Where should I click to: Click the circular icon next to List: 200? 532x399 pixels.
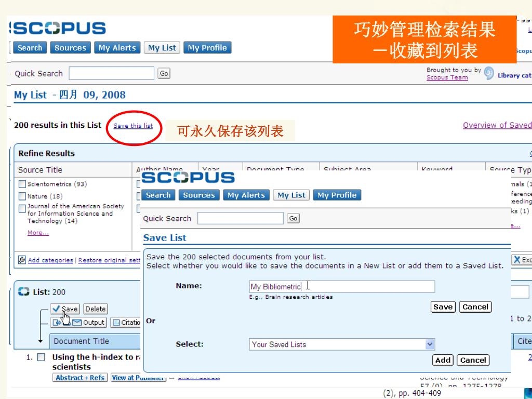[24, 291]
